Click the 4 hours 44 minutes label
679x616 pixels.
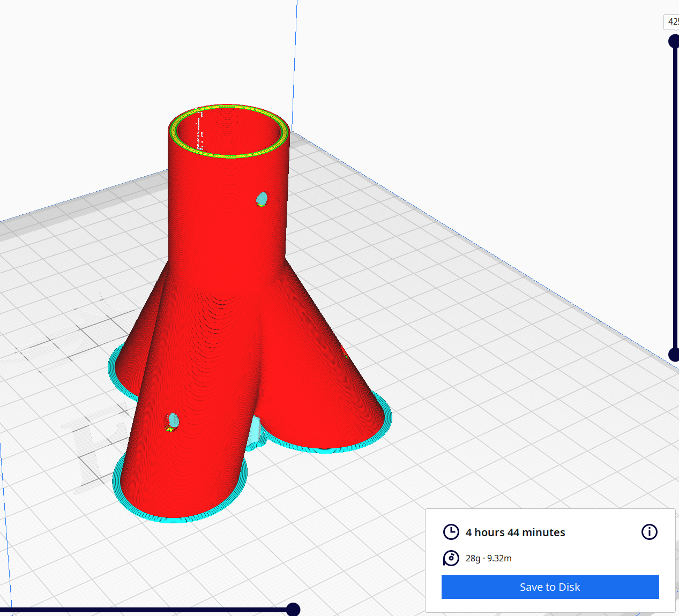click(515, 532)
